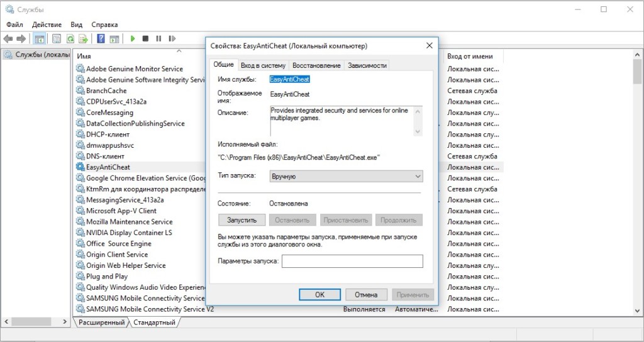Switch to the Расширенный view tab

(x=101, y=323)
